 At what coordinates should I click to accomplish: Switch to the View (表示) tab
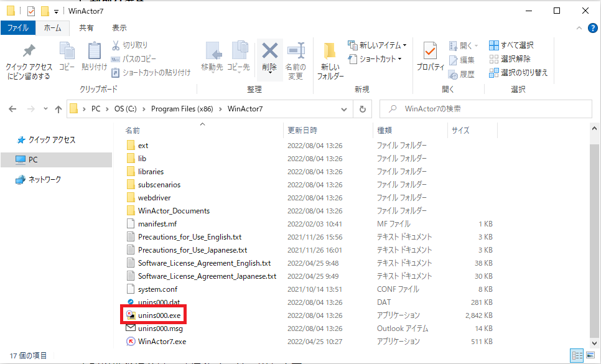tap(119, 28)
